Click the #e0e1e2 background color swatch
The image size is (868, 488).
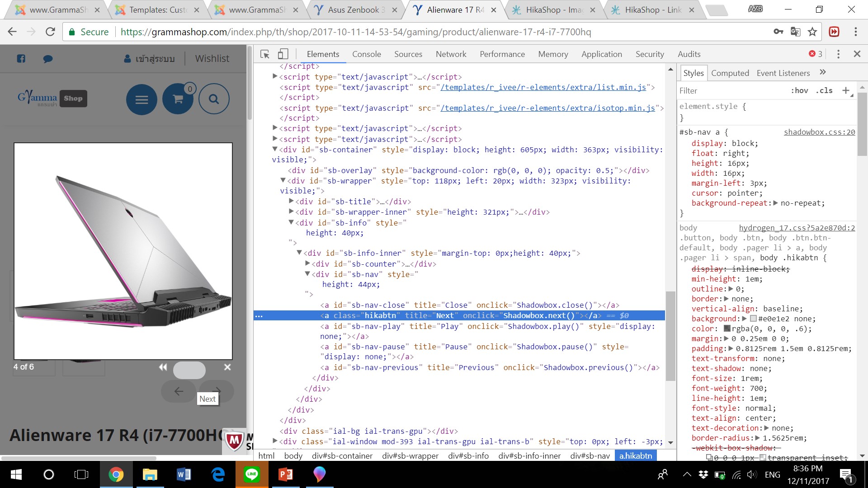pyautogui.click(x=753, y=319)
